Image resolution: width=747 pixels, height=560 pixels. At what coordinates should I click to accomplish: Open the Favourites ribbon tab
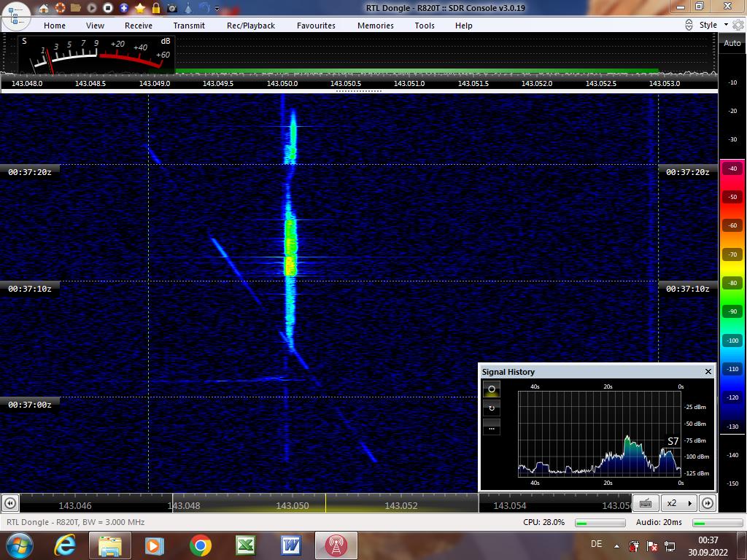(317, 26)
